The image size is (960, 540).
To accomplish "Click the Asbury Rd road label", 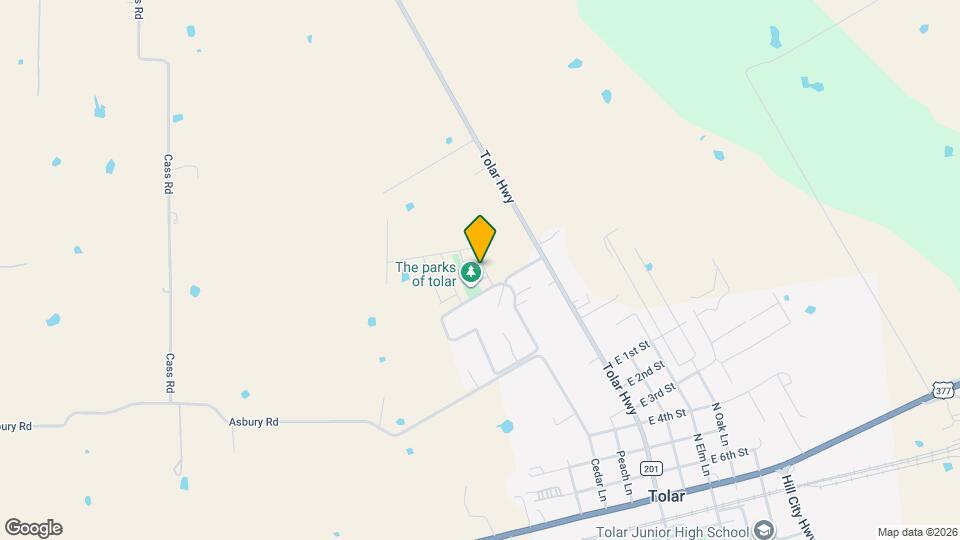I will coord(253,422).
